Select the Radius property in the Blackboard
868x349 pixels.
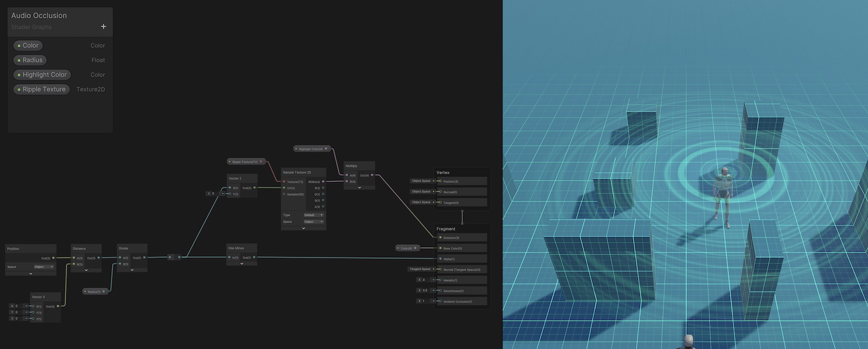click(x=30, y=60)
